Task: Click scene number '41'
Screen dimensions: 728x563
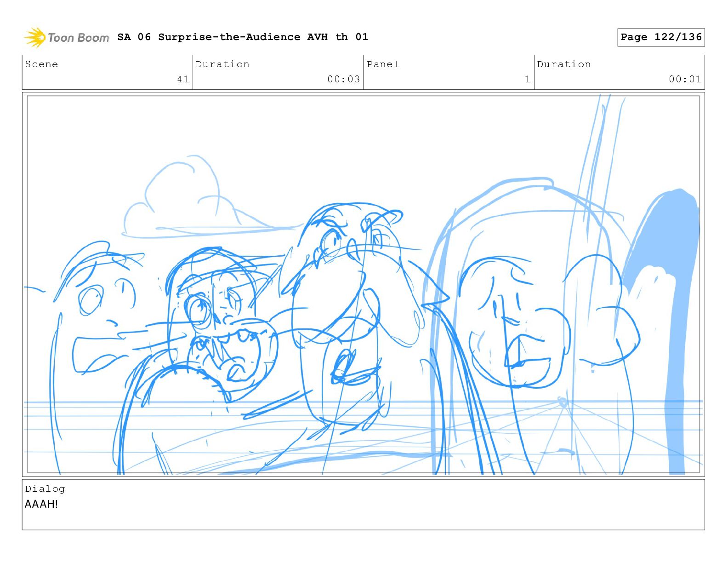Action: point(183,79)
